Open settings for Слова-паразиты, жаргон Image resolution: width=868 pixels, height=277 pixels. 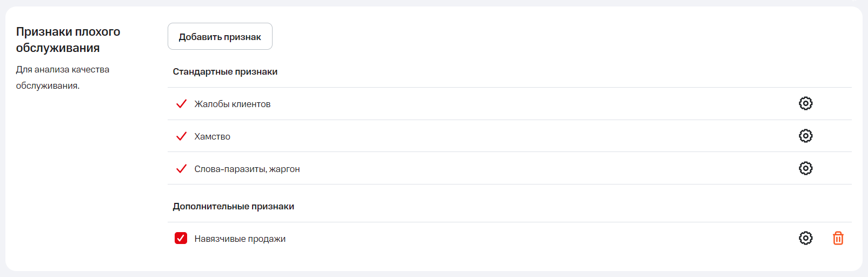(805, 168)
